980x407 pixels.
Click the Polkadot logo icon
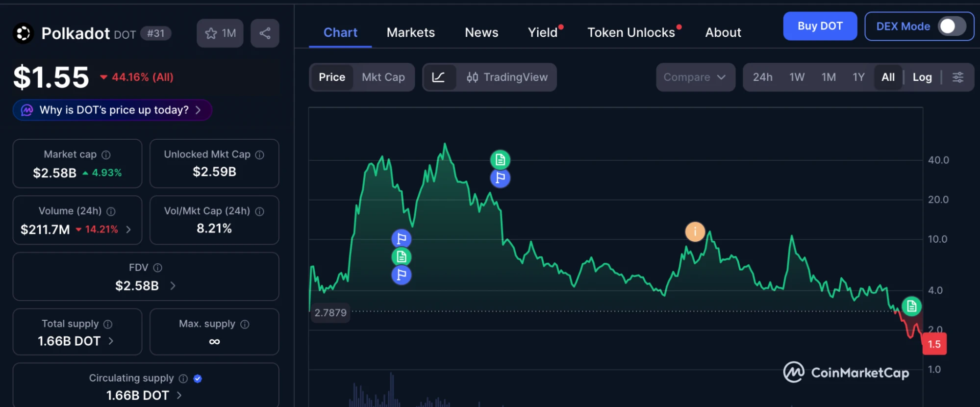tap(23, 33)
